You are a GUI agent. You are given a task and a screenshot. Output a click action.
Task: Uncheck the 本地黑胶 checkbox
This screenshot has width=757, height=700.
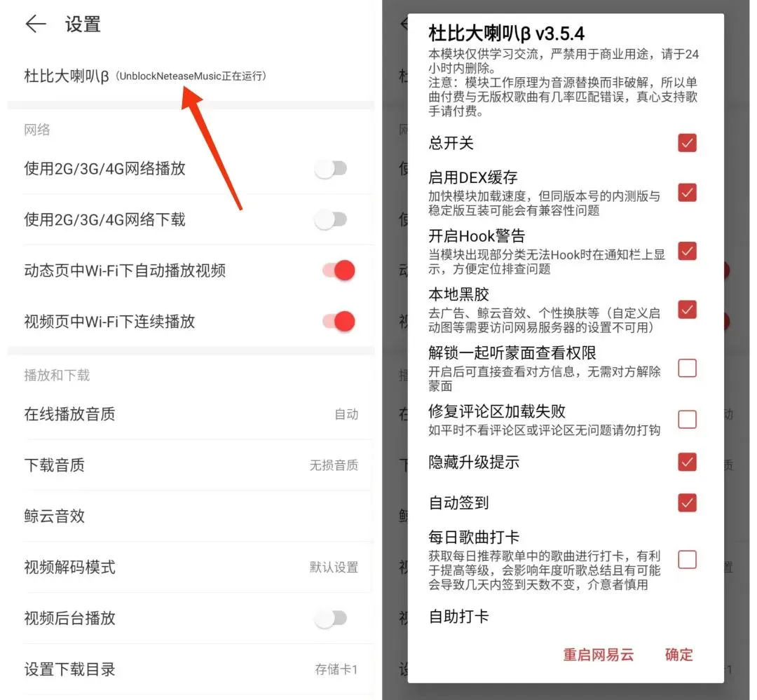pyautogui.click(x=687, y=310)
